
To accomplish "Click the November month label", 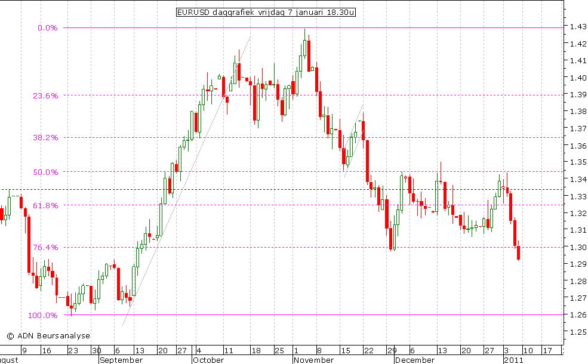I will [313, 360].
